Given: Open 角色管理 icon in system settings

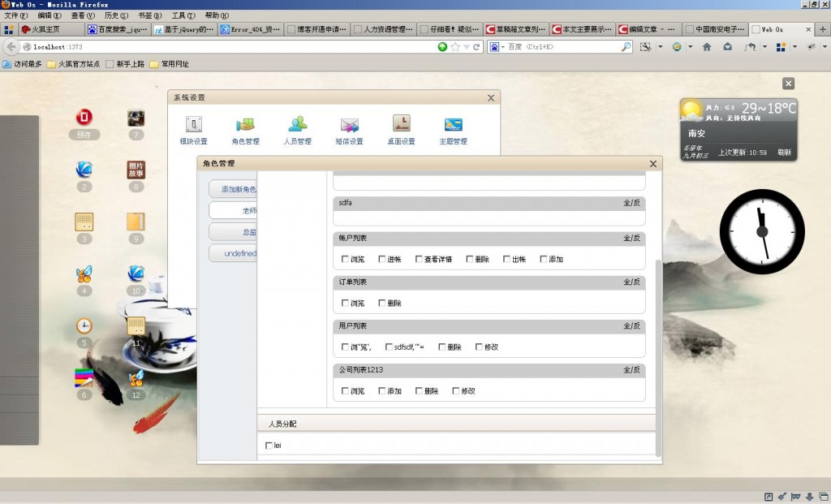Looking at the screenshot, I should coord(245,124).
